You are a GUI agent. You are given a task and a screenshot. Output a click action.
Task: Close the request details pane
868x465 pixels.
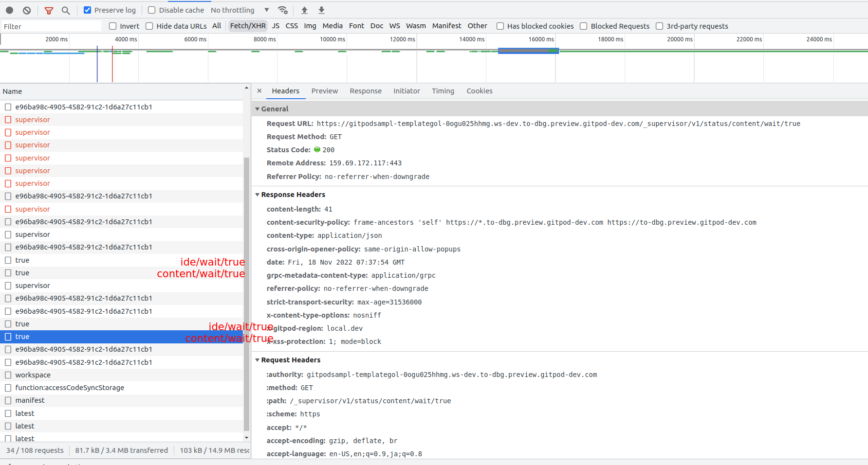point(259,91)
